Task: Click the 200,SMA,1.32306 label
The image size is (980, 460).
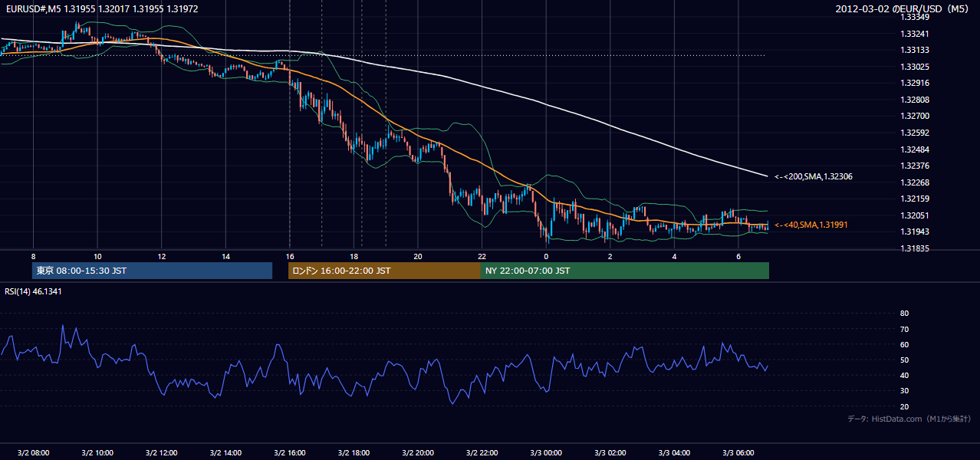Action: 814,176
